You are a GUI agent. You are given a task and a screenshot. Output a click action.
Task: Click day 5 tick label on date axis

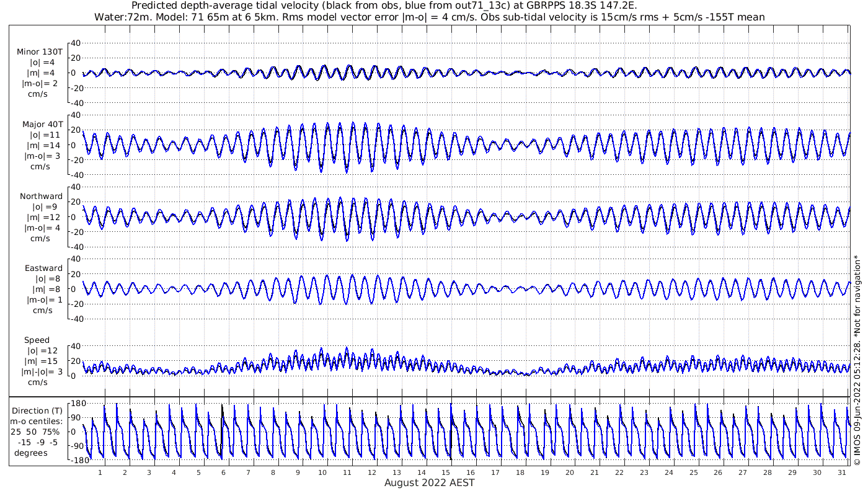198,472
